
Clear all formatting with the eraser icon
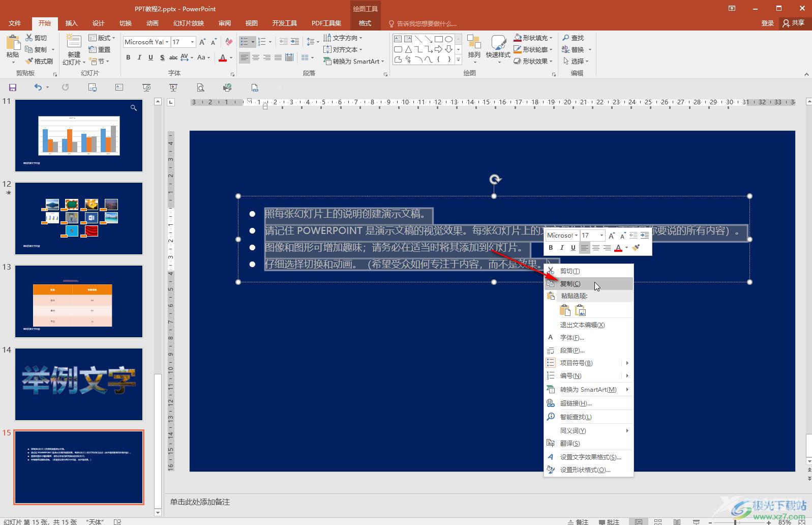point(229,42)
